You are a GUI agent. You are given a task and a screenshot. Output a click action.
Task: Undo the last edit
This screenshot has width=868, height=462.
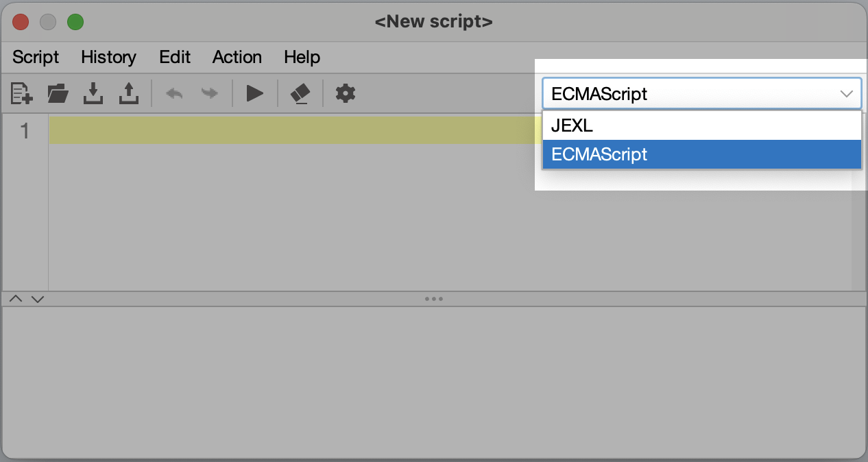coord(174,93)
